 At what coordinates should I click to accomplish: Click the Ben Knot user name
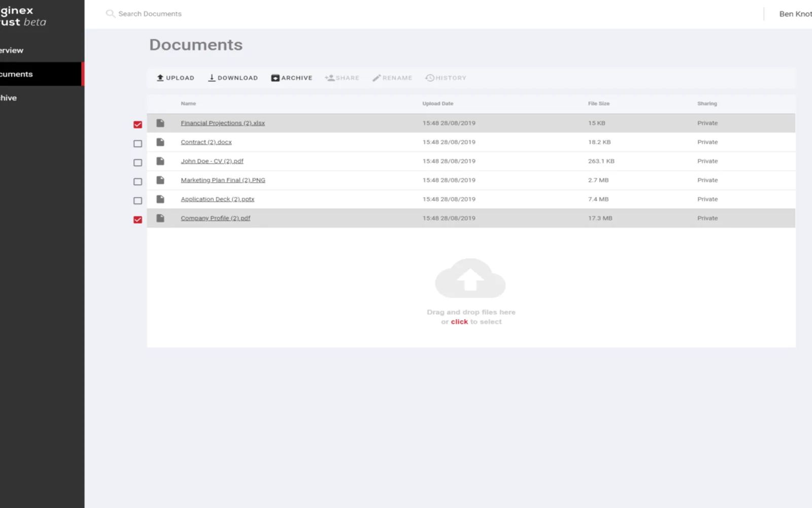point(795,14)
